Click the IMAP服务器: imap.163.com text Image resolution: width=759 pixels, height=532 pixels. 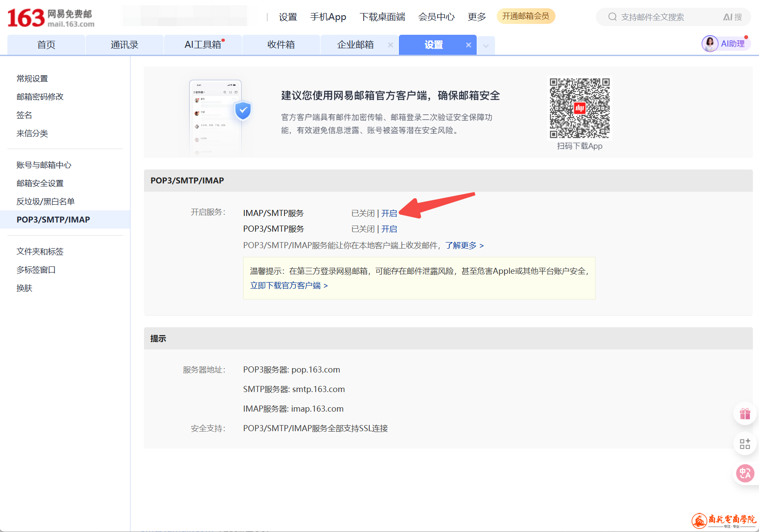293,409
